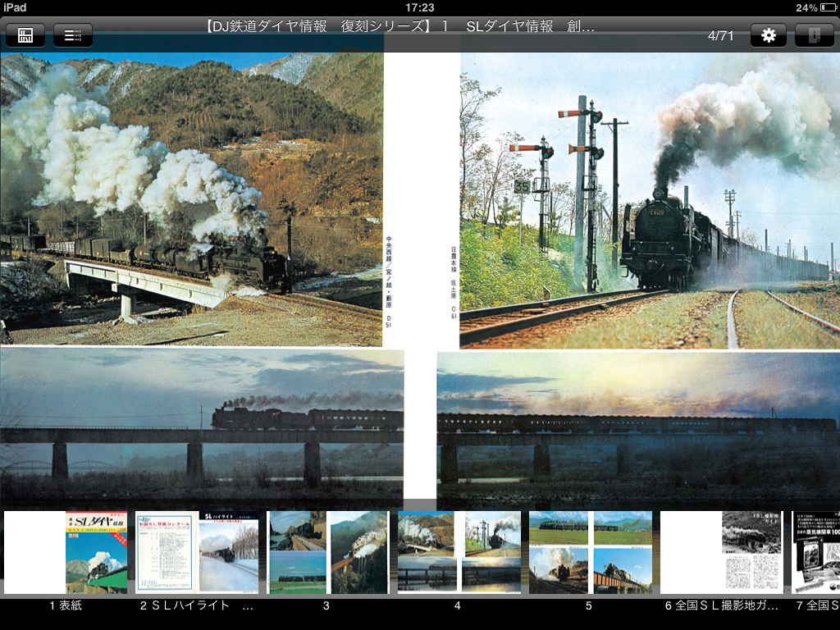Select thumbnail for page spread 3

coord(328,552)
